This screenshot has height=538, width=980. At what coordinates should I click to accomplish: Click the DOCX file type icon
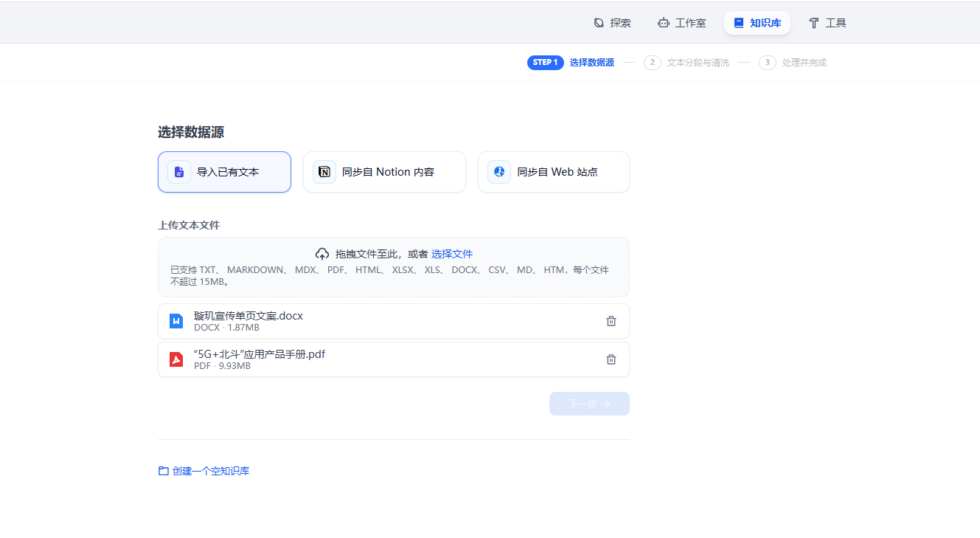tap(176, 321)
